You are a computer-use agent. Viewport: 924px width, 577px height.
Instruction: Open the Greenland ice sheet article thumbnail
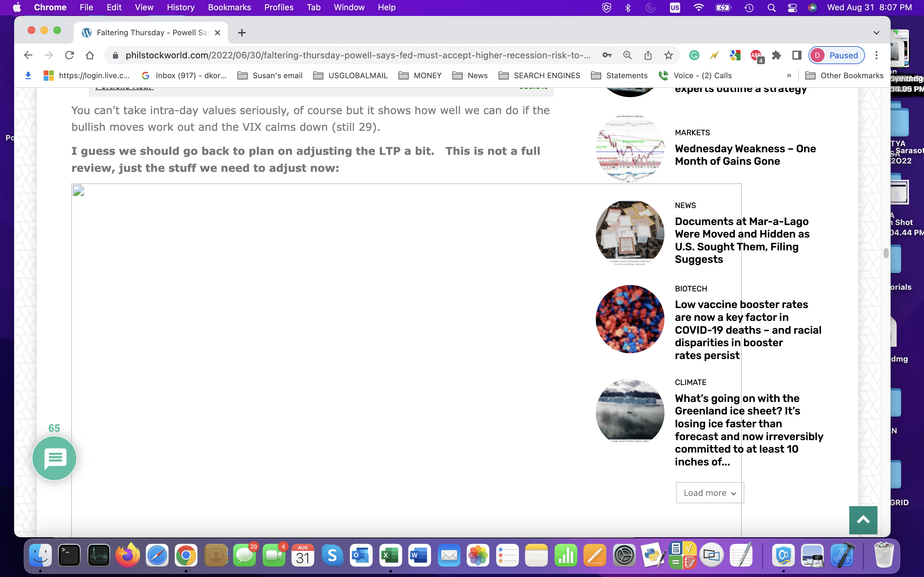point(629,411)
